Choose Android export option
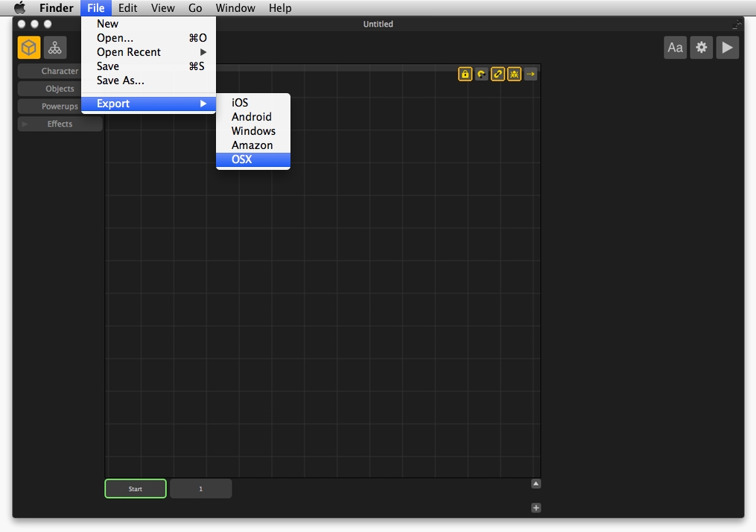This screenshot has height=532, width=756. [x=252, y=117]
